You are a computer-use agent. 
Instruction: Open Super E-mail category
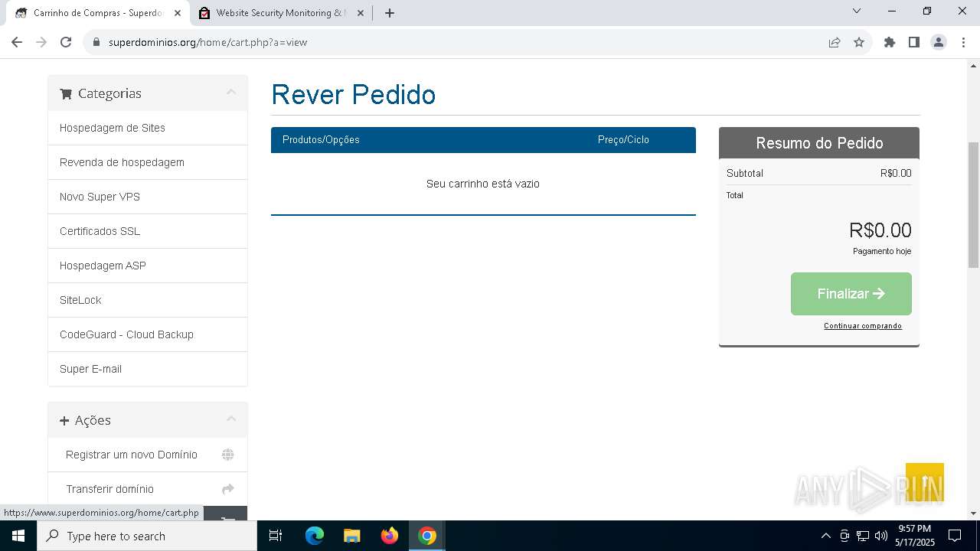pos(148,369)
